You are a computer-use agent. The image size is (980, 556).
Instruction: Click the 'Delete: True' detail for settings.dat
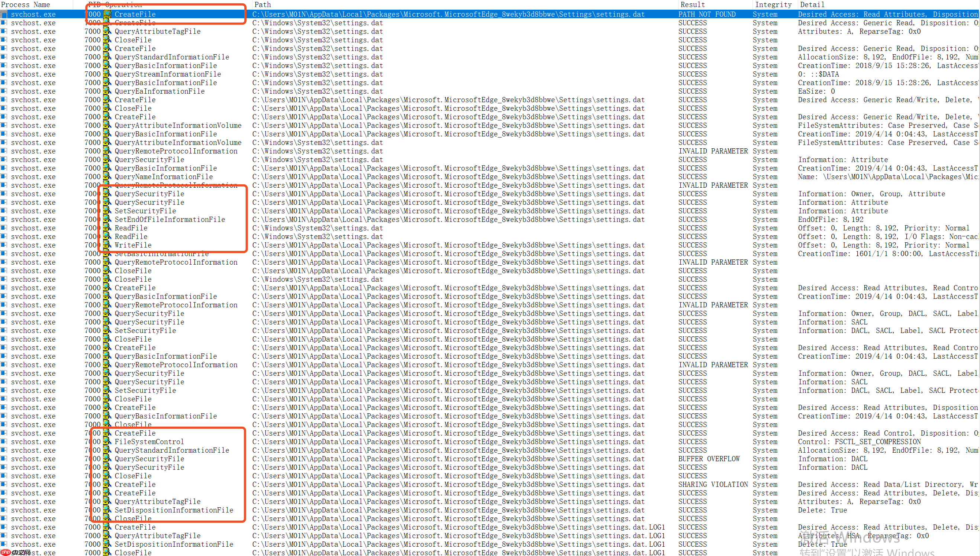pos(822,510)
